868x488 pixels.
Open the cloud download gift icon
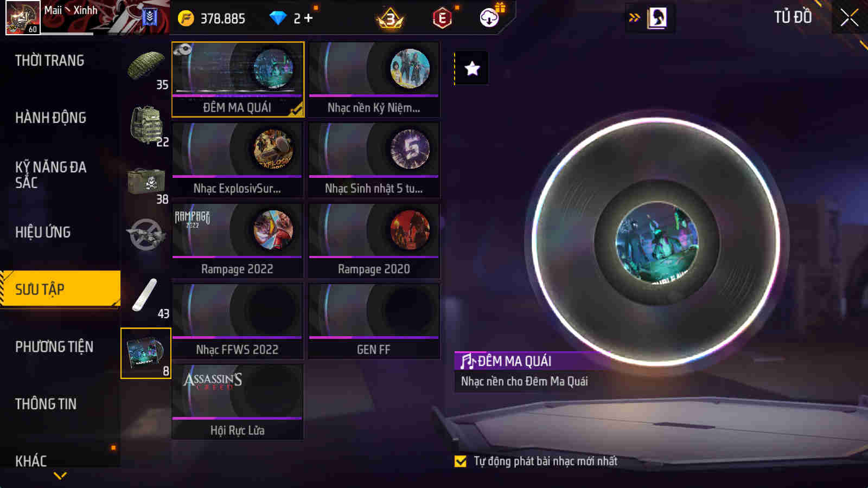(x=490, y=17)
